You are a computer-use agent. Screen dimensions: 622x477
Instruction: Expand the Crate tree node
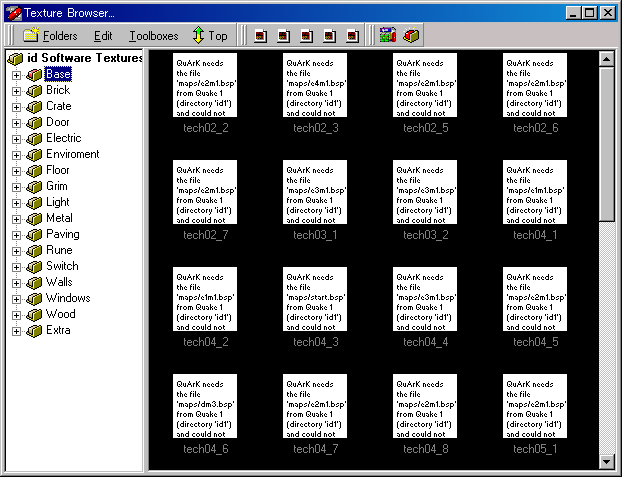click(16, 107)
